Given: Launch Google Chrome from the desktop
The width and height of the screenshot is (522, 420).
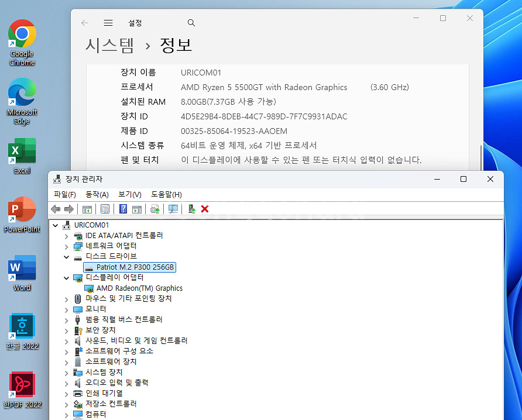Looking at the screenshot, I should click(22, 29).
